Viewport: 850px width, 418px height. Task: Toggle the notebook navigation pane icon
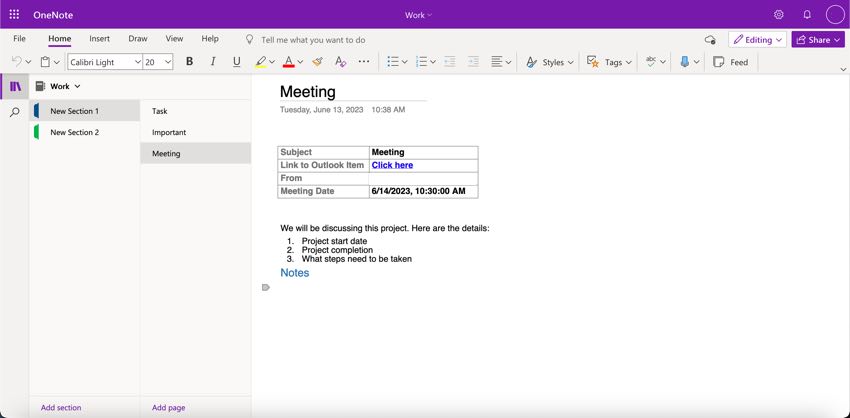(x=15, y=86)
